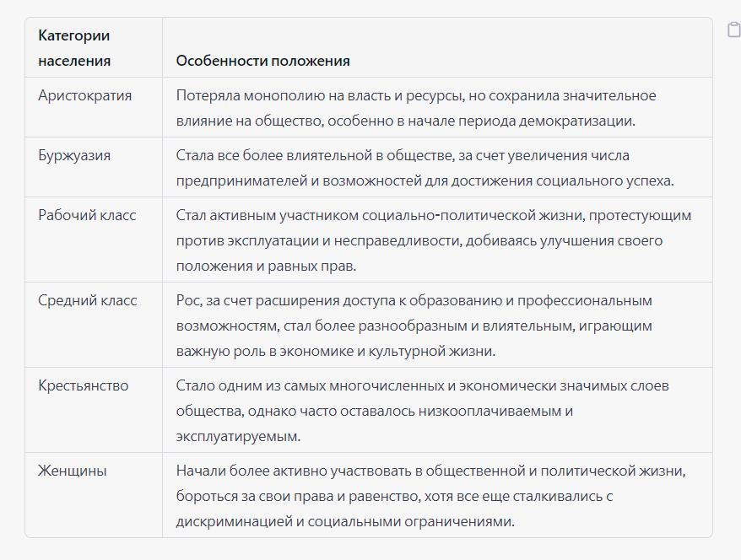Click the word "демократизации" in the first row
The width and height of the screenshot is (741, 560).
click(582, 121)
